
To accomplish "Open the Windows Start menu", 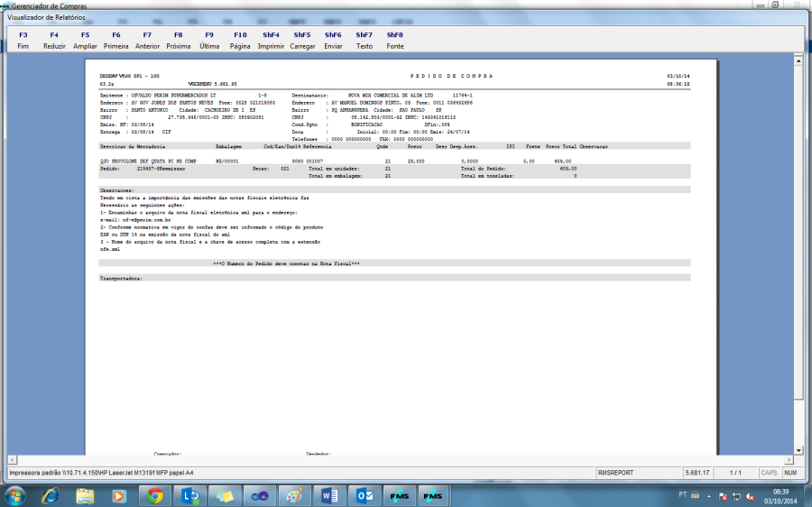I will point(15,496).
